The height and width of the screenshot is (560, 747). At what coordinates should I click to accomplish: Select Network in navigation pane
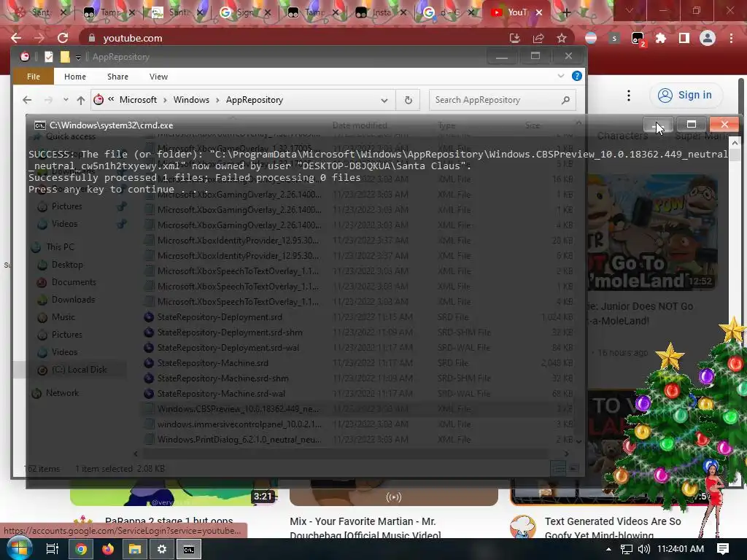62,393
